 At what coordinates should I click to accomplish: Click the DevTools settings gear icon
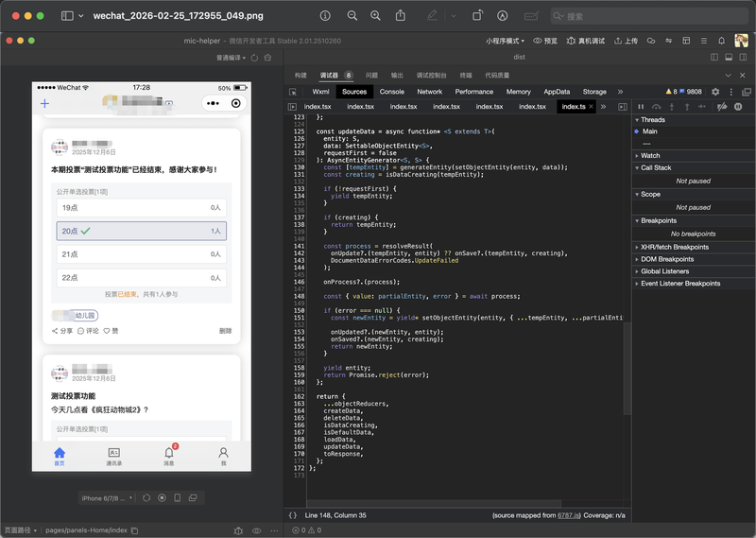pos(715,92)
